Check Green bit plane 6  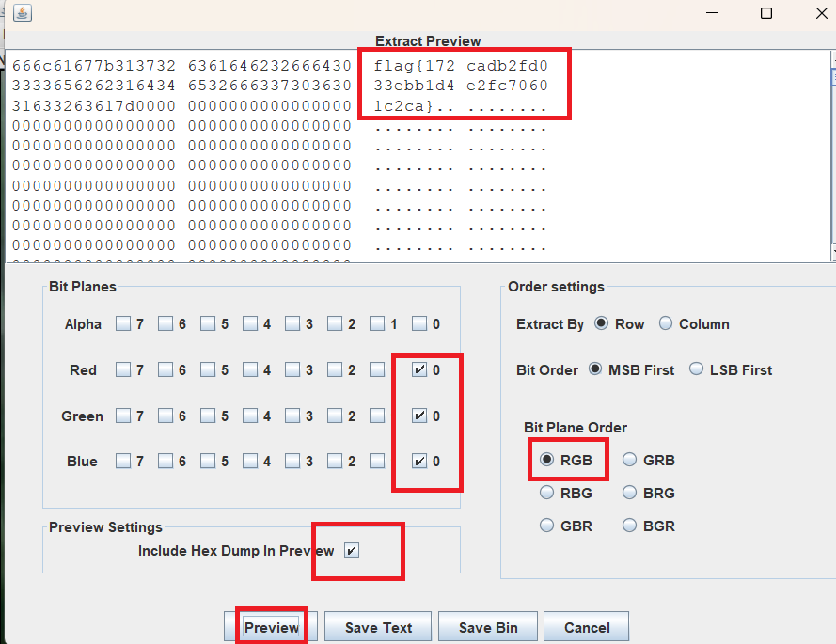click(166, 416)
